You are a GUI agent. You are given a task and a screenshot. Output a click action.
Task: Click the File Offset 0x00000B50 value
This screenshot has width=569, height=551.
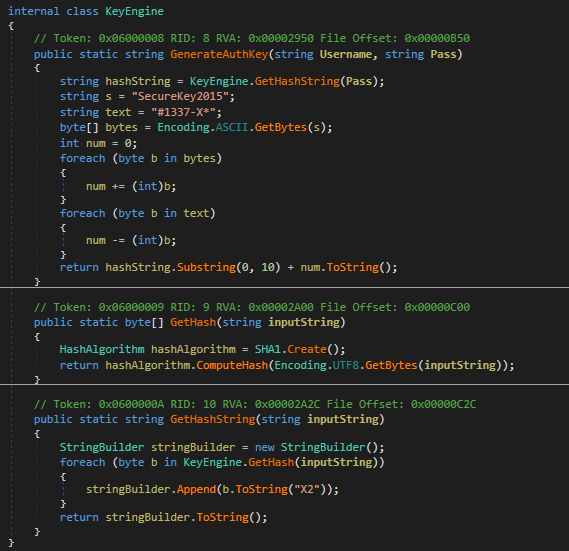(x=437, y=38)
